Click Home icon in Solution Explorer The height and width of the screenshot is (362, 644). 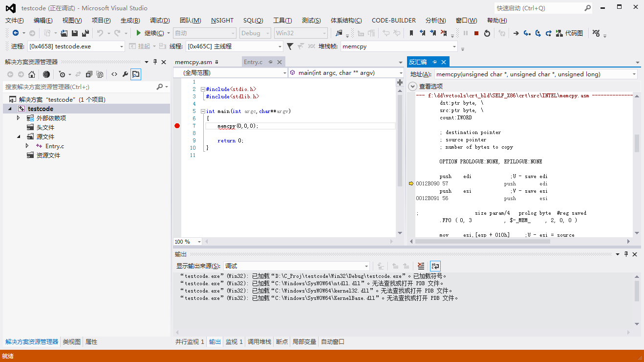click(x=32, y=74)
